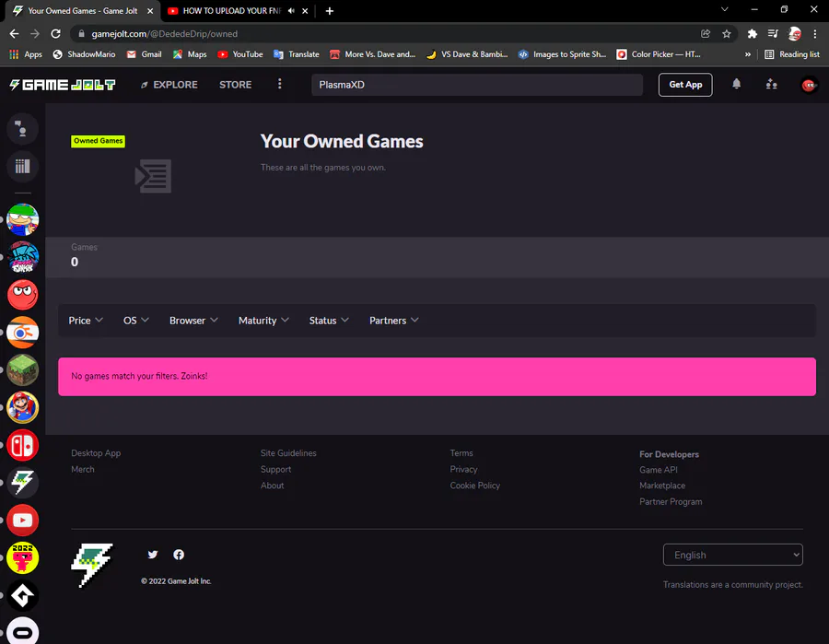Open the Mario community icon
This screenshot has height=644, width=829.
23,407
